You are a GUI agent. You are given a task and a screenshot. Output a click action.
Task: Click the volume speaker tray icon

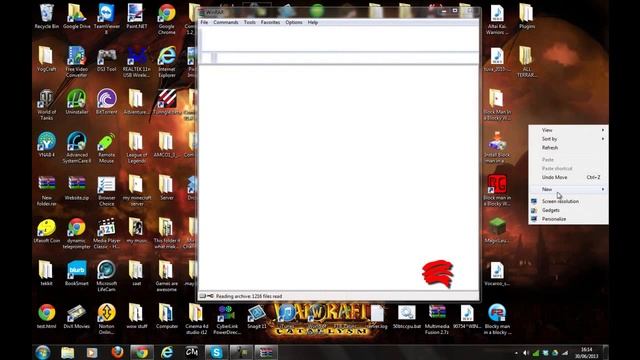(526, 353)
